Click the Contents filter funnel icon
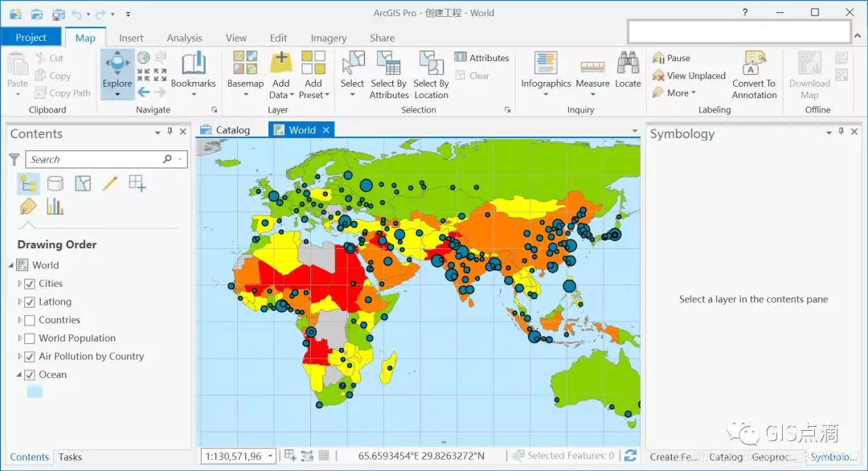The height and width of the screenshot is (471, 868). click(14, 159)
